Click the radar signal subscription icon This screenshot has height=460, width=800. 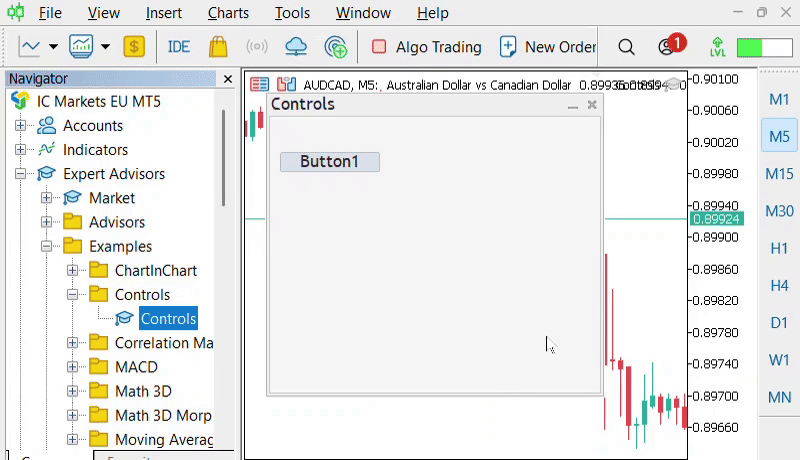click(x=335, y=47)
